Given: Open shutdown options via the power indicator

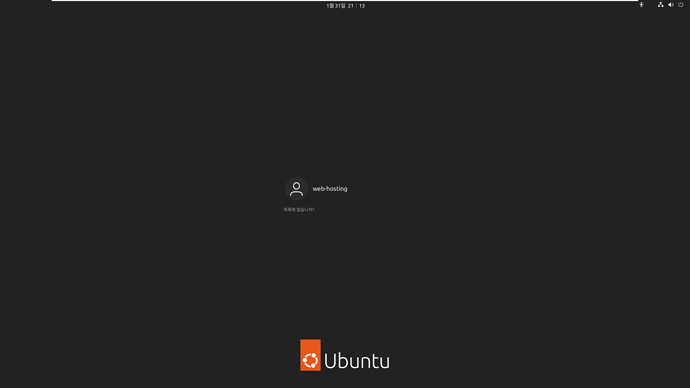Looking at the screenshot, I should 681,5.
